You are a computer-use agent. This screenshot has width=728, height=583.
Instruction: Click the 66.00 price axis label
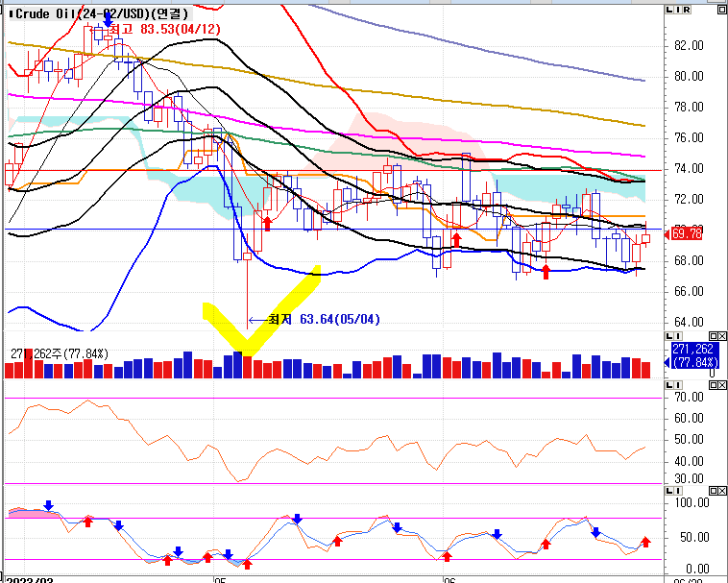[x=689, y=291]
